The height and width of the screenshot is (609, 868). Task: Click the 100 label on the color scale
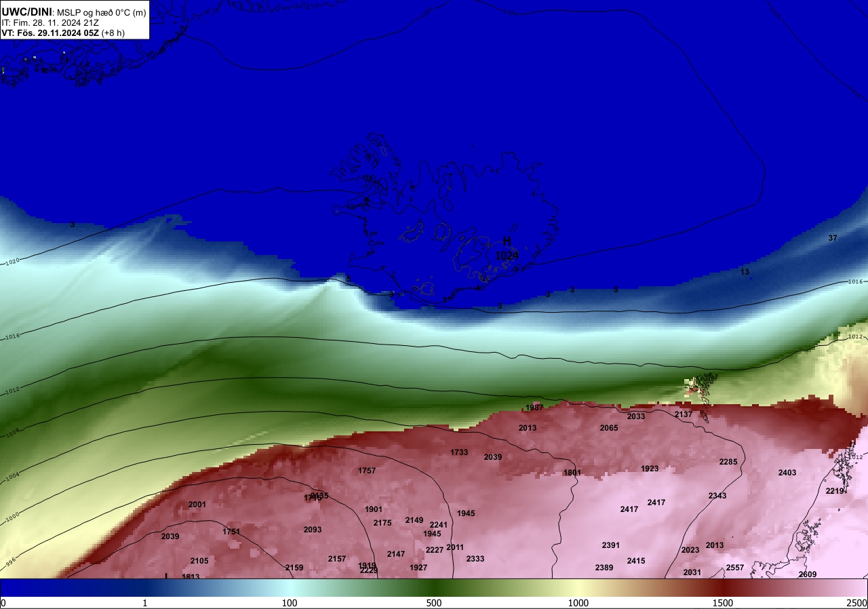coord(290,603)
